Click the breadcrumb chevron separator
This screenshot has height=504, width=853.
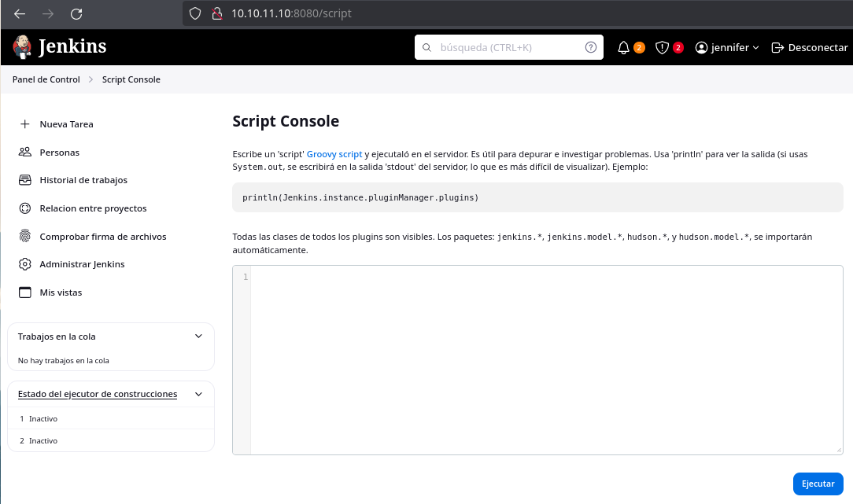[x=90, y=79]
